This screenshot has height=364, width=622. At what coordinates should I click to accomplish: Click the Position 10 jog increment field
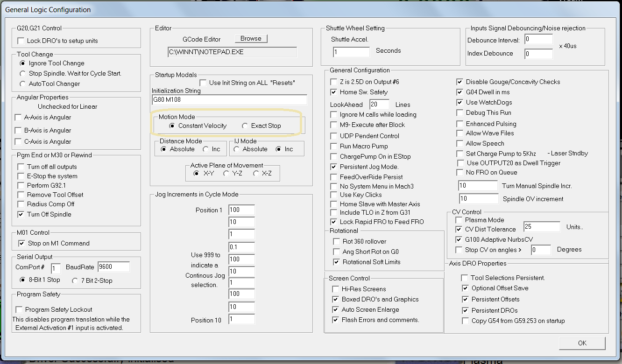coord(241,319)
